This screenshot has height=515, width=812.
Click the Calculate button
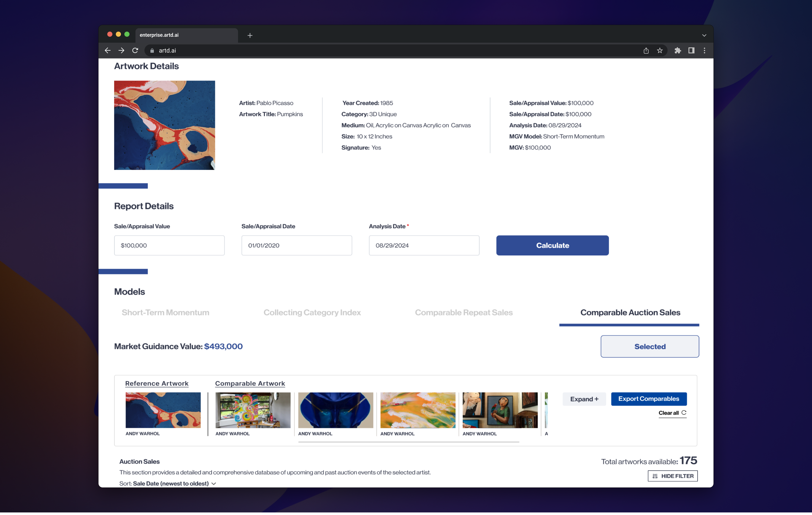coord(552,245)
